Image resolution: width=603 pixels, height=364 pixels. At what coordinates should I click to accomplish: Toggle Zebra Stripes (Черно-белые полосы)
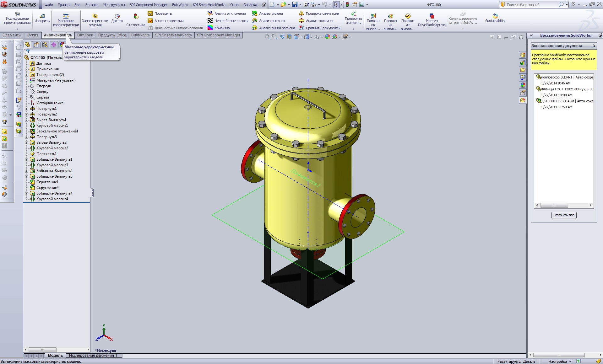228,21
